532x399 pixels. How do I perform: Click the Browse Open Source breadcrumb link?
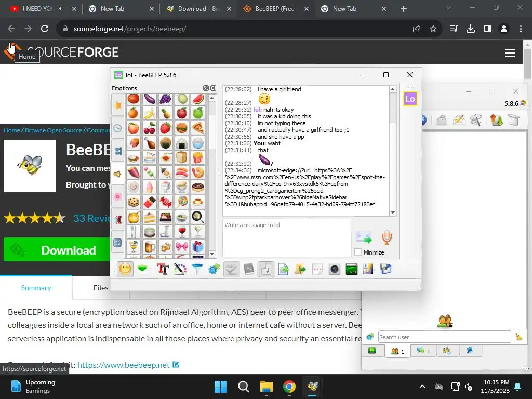tap(54, 130)
